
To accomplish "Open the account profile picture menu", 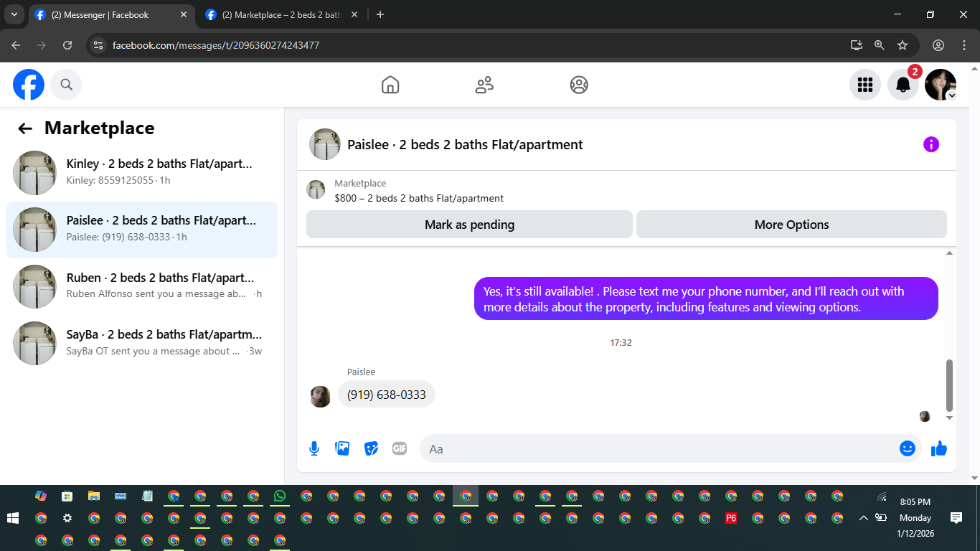I will point(941,85).
